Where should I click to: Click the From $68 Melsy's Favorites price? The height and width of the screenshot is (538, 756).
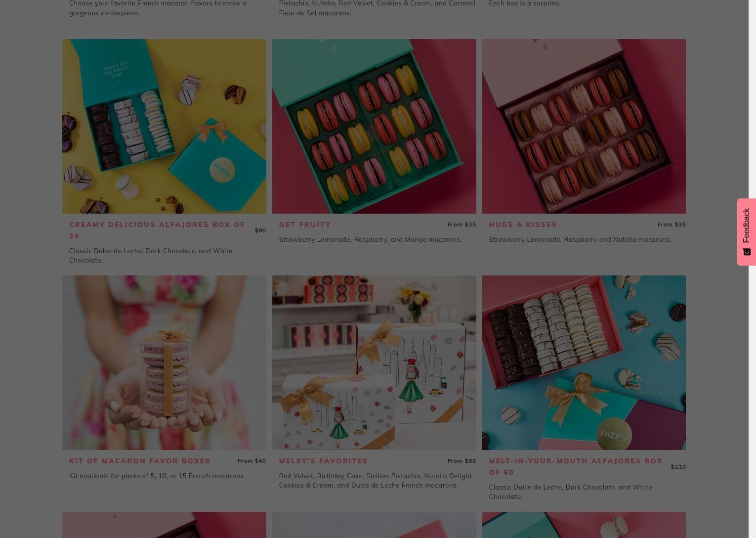[462, 461]
